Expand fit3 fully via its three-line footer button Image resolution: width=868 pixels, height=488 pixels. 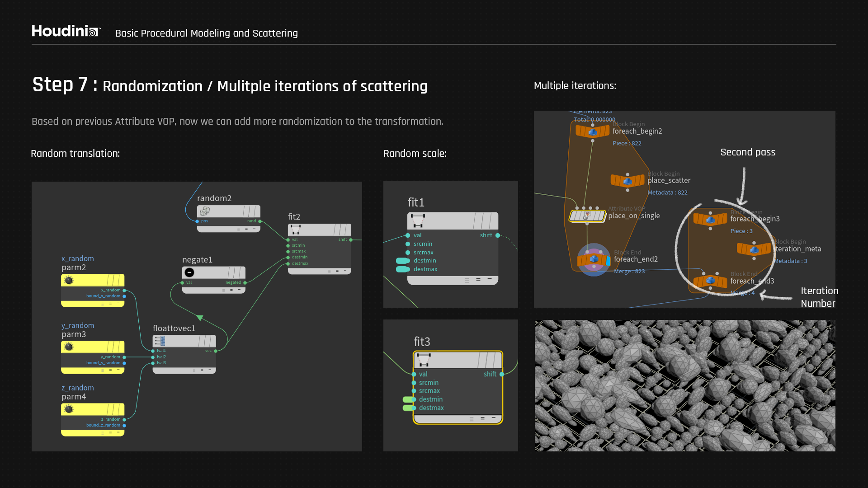(x=472, y=419)
